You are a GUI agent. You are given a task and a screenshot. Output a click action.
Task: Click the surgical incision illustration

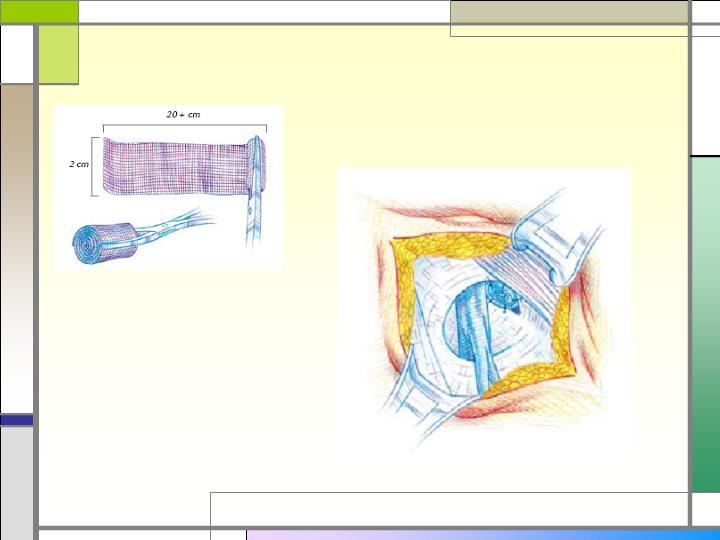coord(484,314)
